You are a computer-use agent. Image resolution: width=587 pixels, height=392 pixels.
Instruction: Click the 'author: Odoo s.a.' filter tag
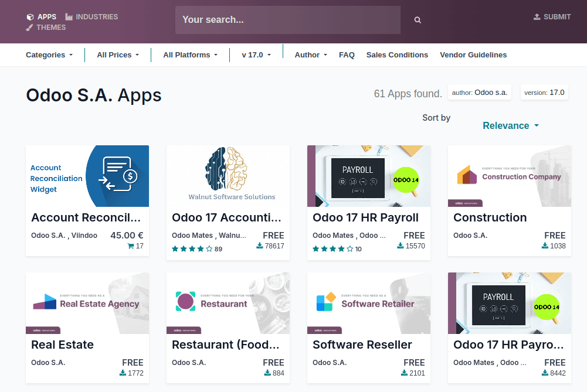[x=480, y=93]
